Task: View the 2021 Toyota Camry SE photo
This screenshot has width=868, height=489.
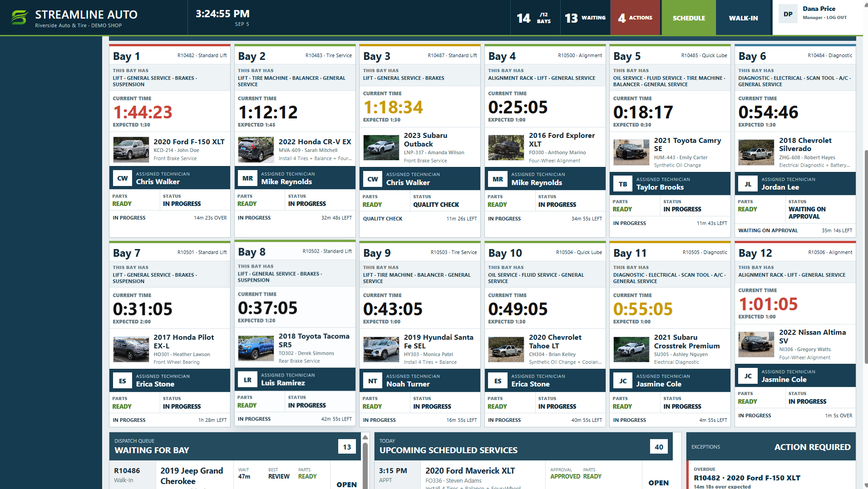Action: (631, 152)
